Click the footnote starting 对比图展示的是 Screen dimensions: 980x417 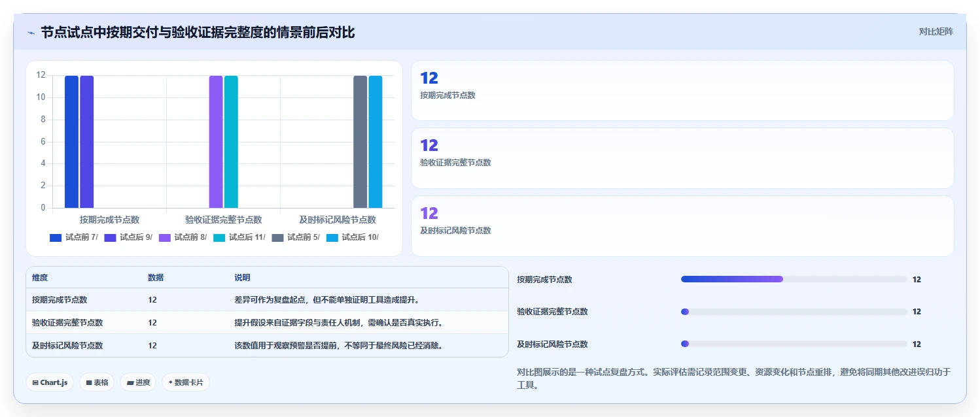(x=733, y=378)
